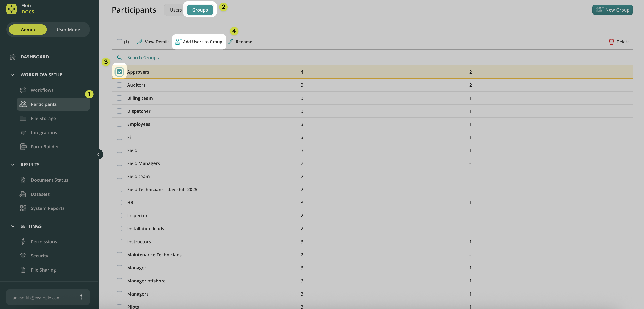644x309 pixels.
Task: Click the New Group button
Action: (612, 10)
